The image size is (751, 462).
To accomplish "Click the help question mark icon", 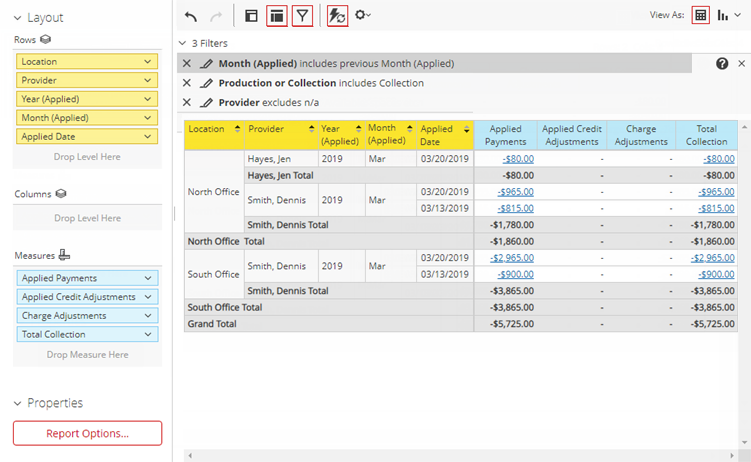I will pos(722,63).
